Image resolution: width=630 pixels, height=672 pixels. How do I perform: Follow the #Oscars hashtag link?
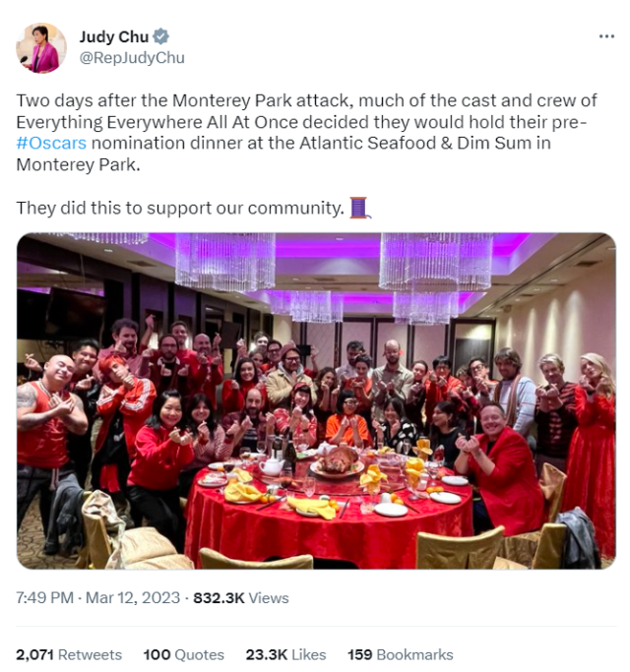(51, 143)
